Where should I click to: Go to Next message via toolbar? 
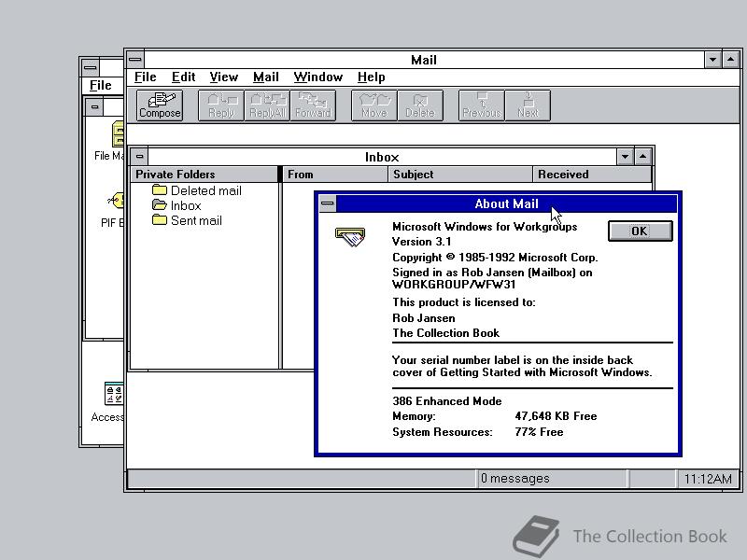click(x=528, y=105)
